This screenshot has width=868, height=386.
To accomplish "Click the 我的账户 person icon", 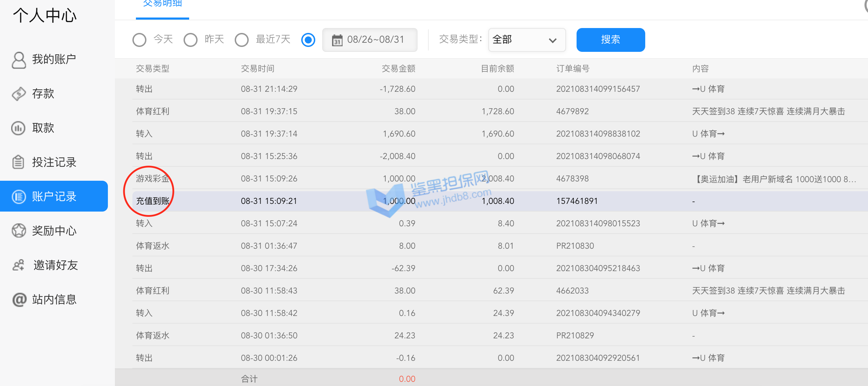I will [x=19, y=60].
